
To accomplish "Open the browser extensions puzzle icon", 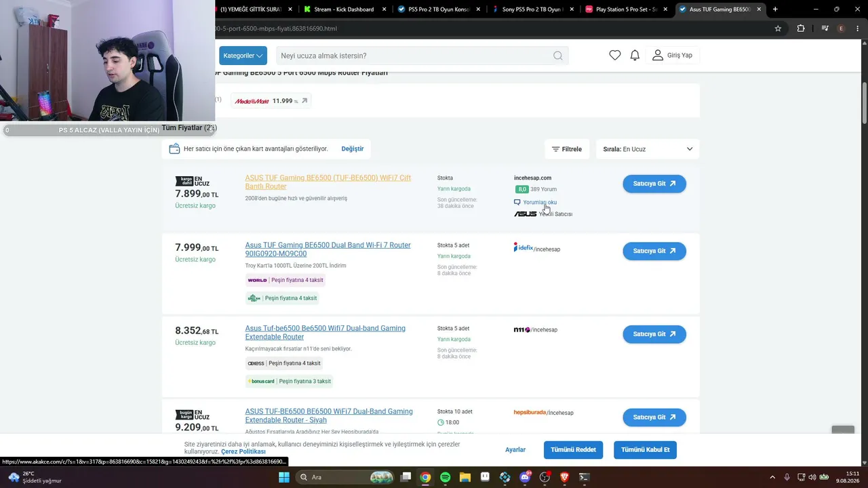I will tap(801, 28).
